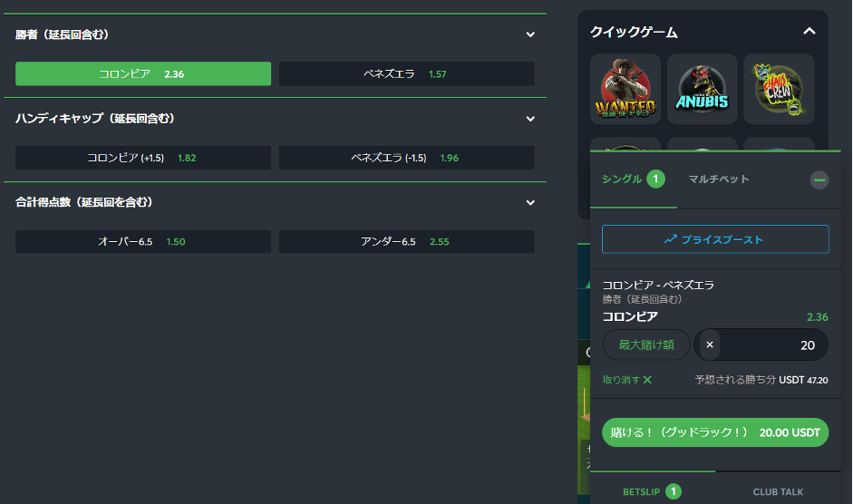Screen dimensions: 853x504
Task: Clear the stake amount with X icon
Action: 710,344
